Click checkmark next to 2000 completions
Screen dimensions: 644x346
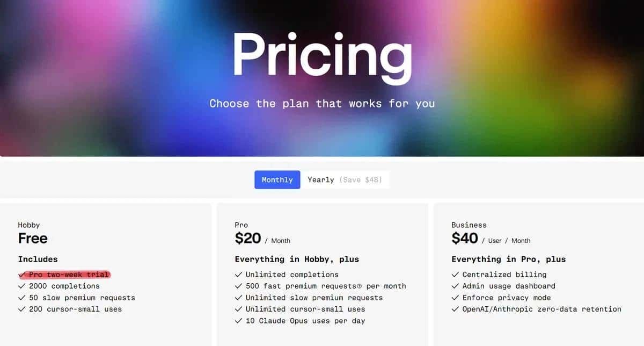(21, 286)
